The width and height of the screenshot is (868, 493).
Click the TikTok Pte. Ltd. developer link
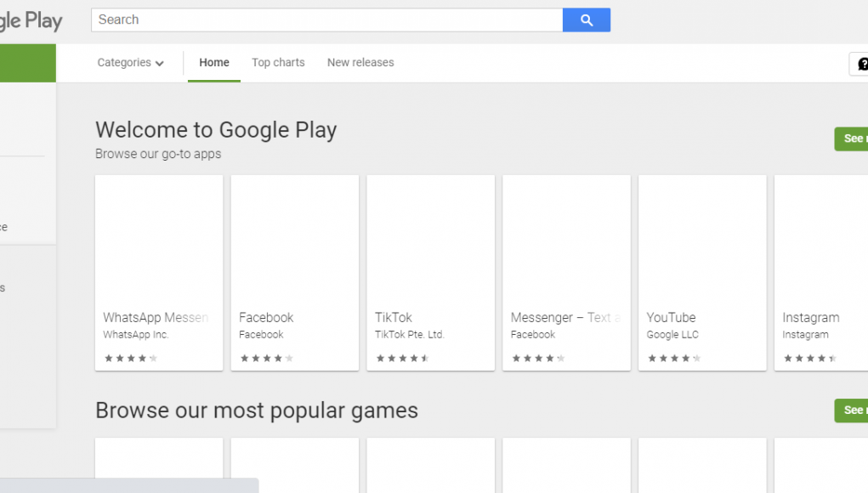(410, 335)
